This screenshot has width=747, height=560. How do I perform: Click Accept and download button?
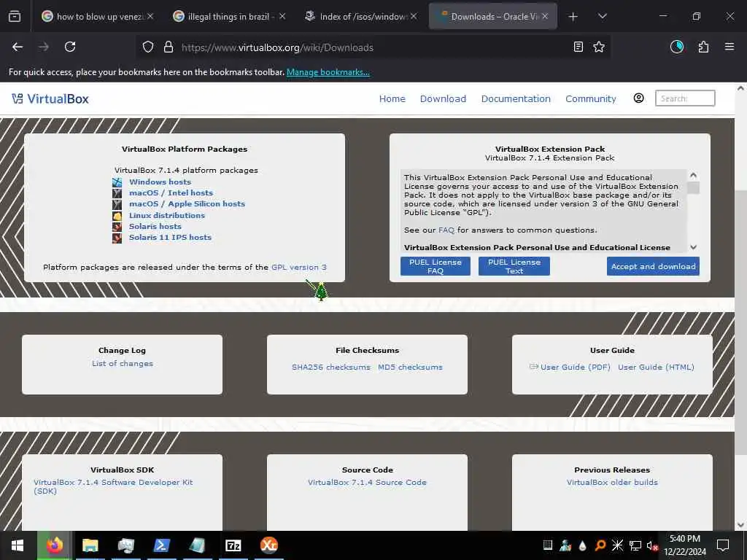click(x=653, y=266)
